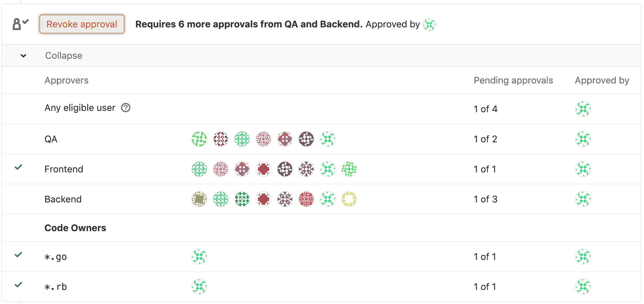644x304 pixels.
Task: Expand the Code Owners section header
Action: (75, 228)
